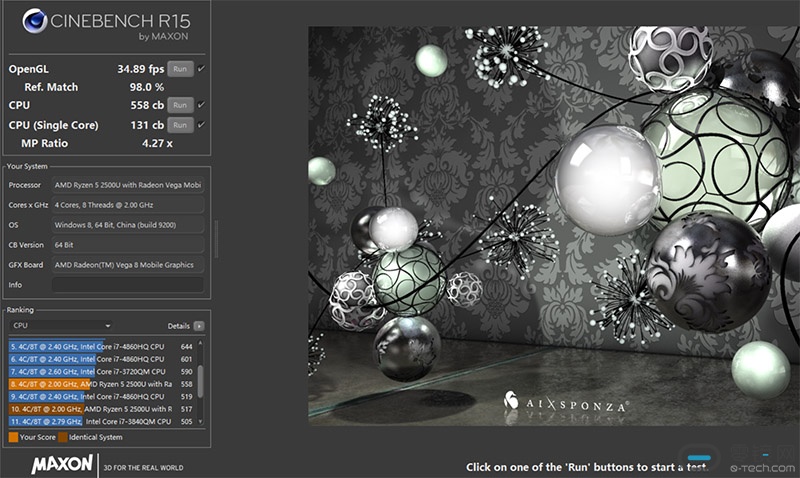Select ranking row 10 Ryzen 5 2500U score 517

click(102, 409)
